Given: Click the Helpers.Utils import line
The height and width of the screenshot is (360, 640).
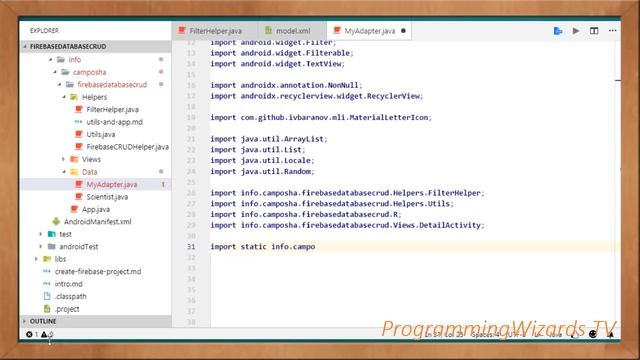Looking at the screenshot, I should tap(332, 203).
